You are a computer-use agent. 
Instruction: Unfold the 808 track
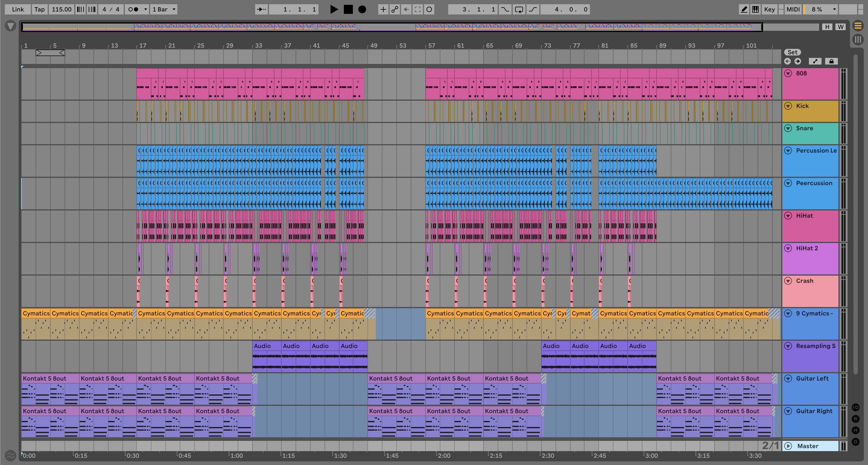pyautogui.click(x=788, y=74)
